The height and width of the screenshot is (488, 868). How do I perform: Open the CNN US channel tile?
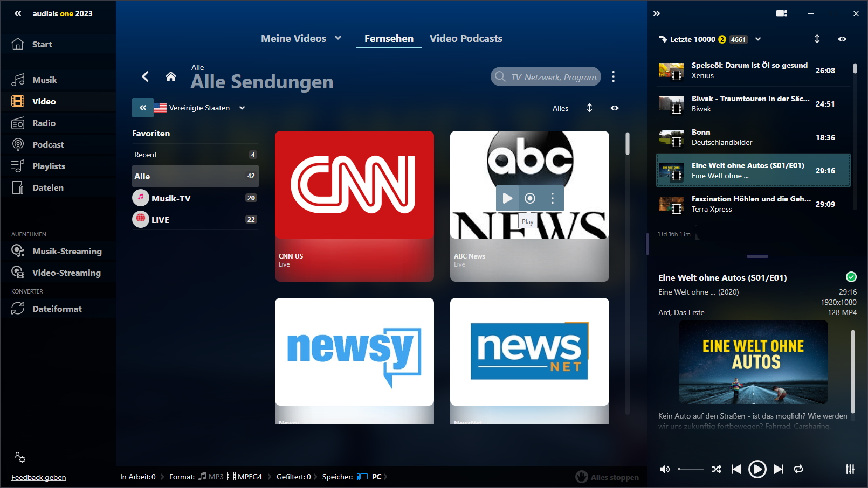tap(354, 206)
